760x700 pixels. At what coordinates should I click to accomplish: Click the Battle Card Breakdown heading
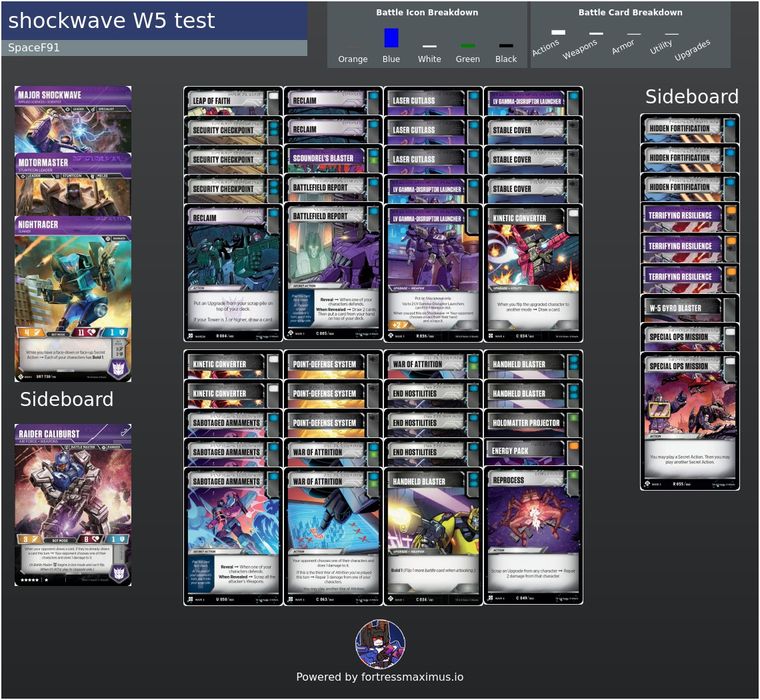630,12
